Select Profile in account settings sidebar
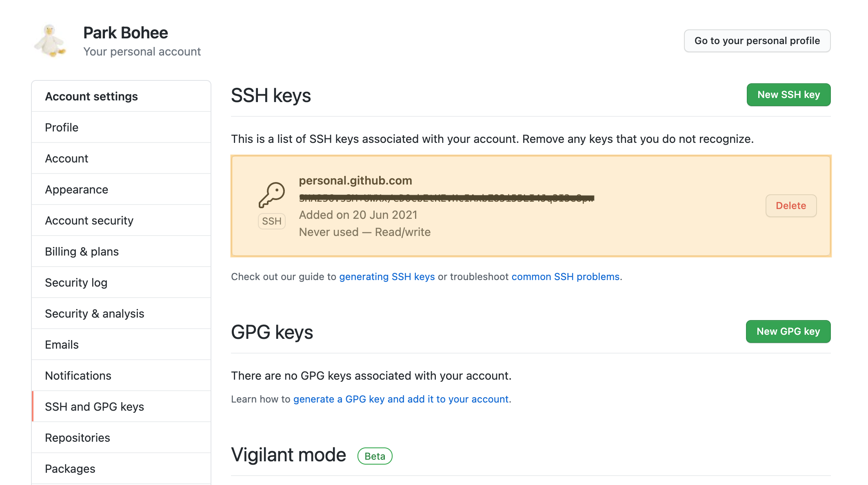 tap(62, 127)
